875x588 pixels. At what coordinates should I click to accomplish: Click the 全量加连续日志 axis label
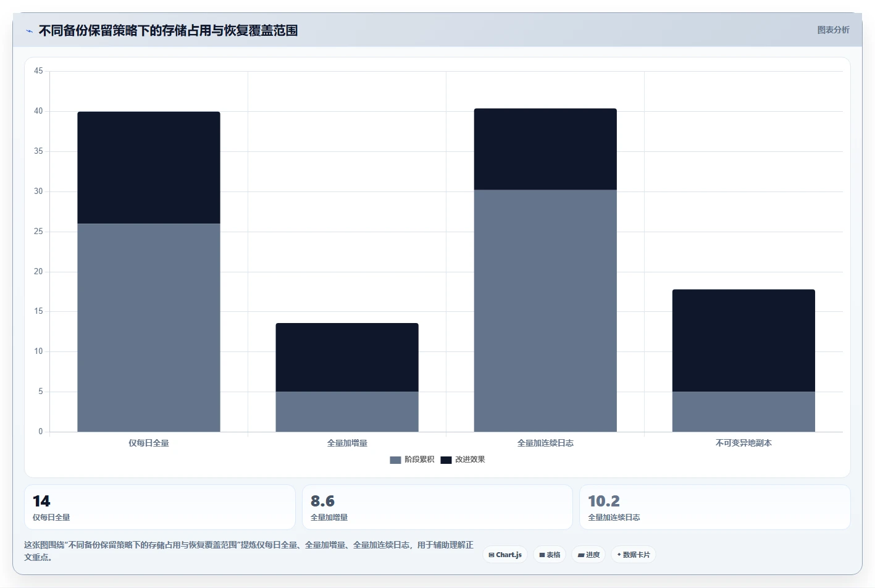coord(545,443)
